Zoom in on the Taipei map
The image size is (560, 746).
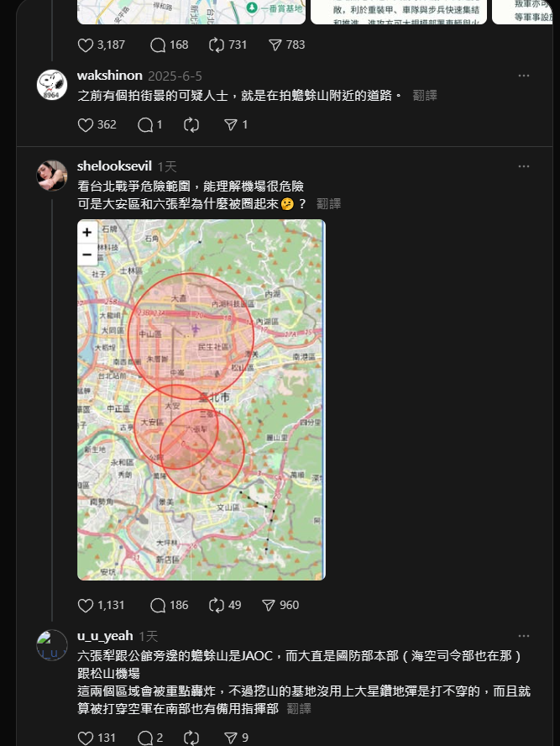(x=87, y=232)
